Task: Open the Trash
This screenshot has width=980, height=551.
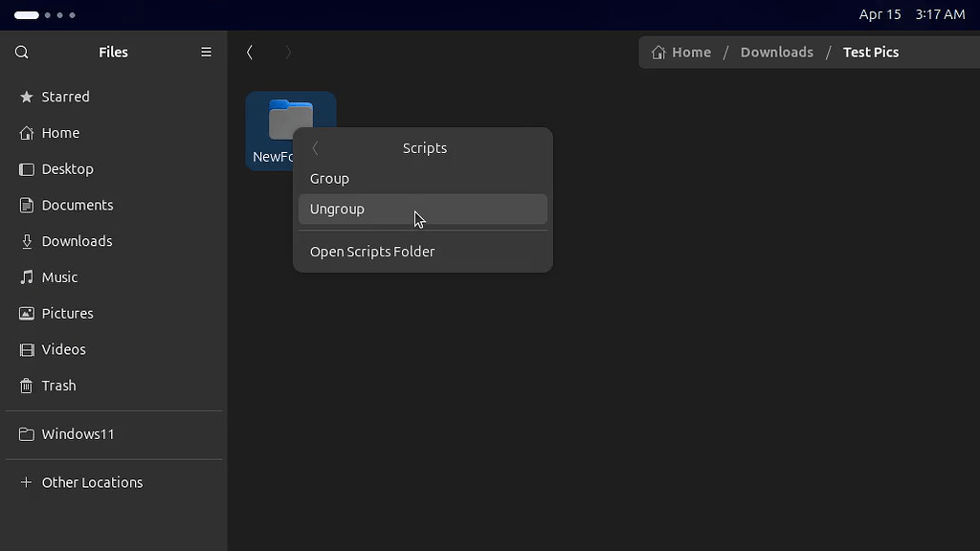Action: tap(58, 386)
